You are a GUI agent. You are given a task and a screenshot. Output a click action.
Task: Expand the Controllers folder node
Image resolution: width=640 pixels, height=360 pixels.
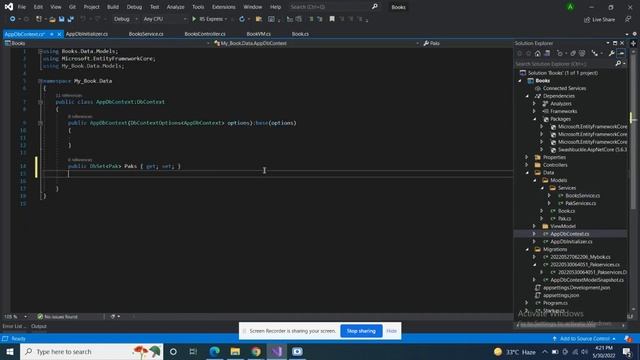point(527,165)
